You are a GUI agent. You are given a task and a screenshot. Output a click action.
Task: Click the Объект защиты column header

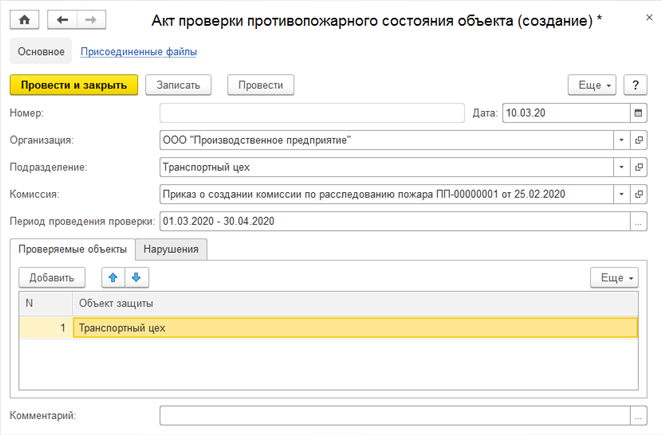(x=355, y=303)
